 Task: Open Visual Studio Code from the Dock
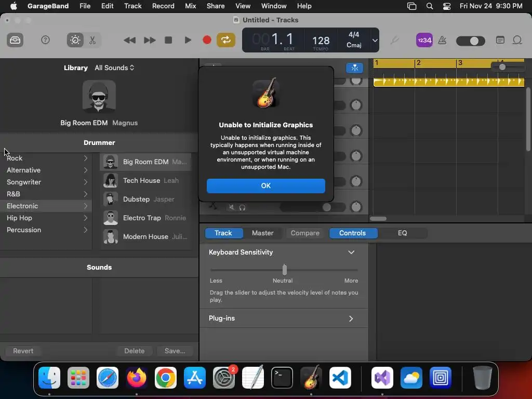click(x=340, y=378)
